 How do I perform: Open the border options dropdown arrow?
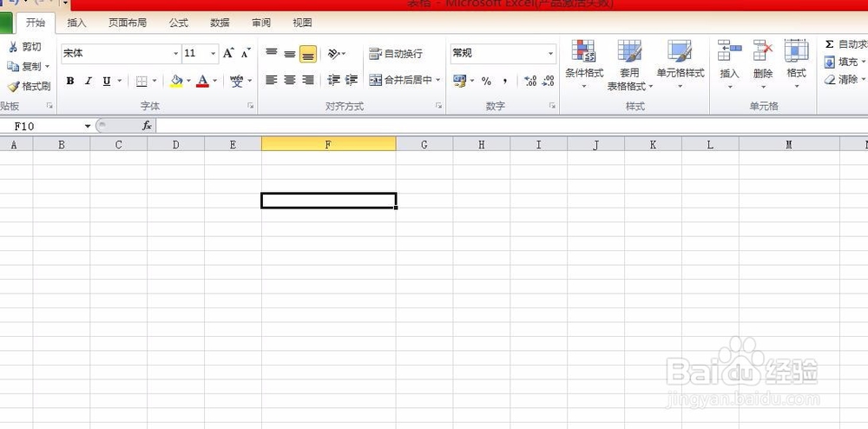tap(155, 81)
